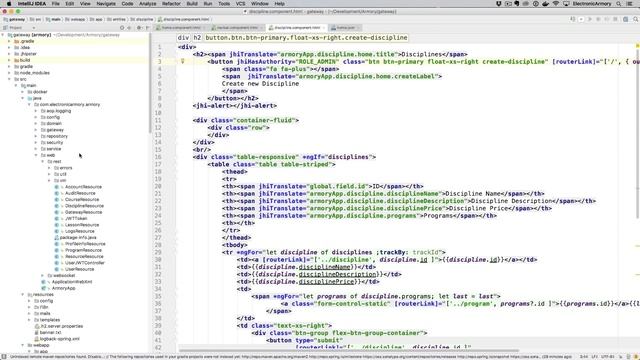The height and width of the screenshot is (360, 640).
Task: Open the Apple menu
Action: tap(9, 4)
